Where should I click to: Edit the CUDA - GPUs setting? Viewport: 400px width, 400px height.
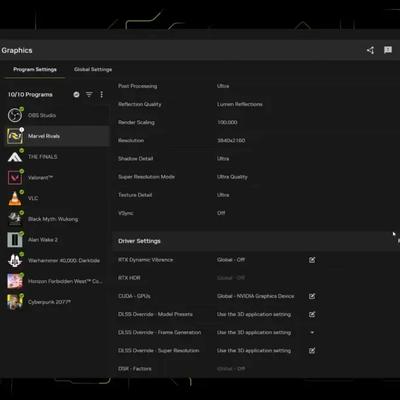pyautogui.click(x=312, y=296)
